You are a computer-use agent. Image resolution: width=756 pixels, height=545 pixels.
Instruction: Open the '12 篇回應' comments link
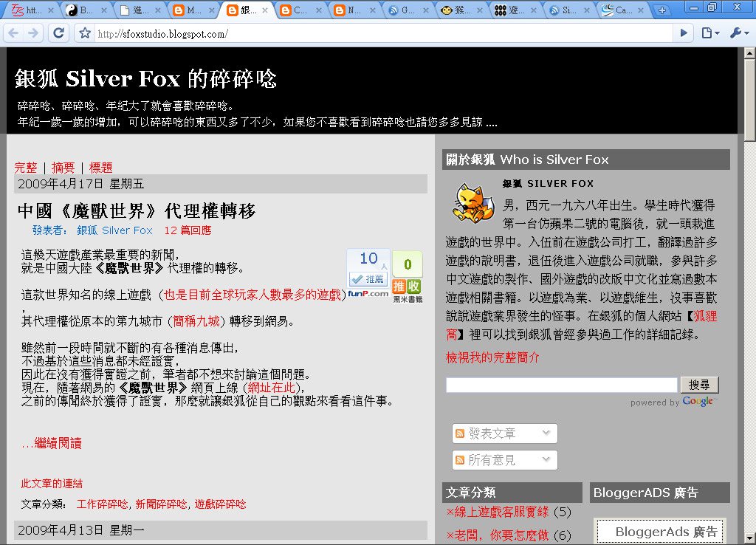click(188, 230)
